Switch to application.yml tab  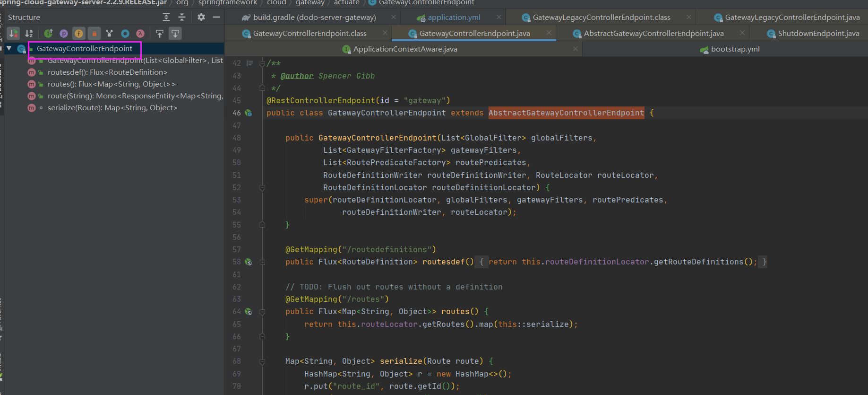coord(454,18)
